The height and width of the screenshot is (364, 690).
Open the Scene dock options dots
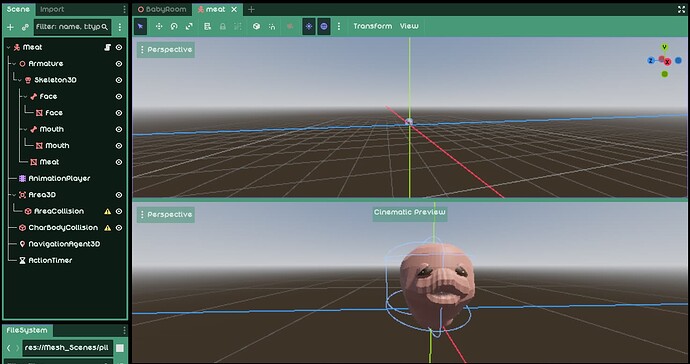tap(124, 9)
